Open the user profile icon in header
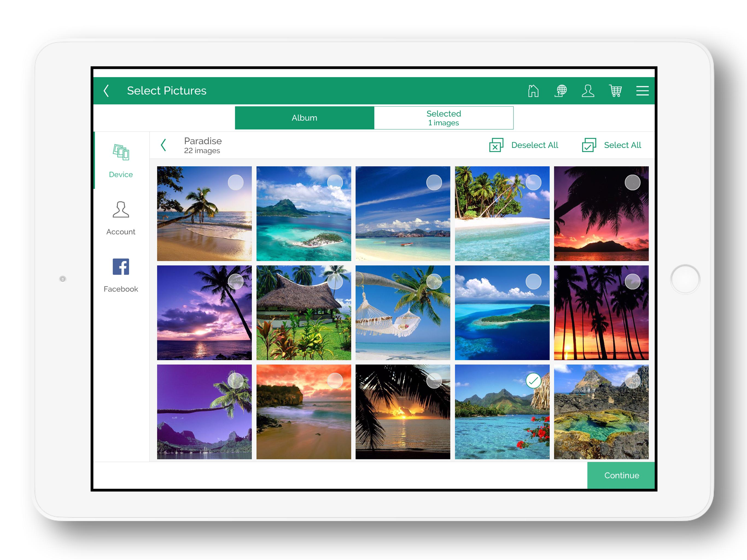 (588, 91)
